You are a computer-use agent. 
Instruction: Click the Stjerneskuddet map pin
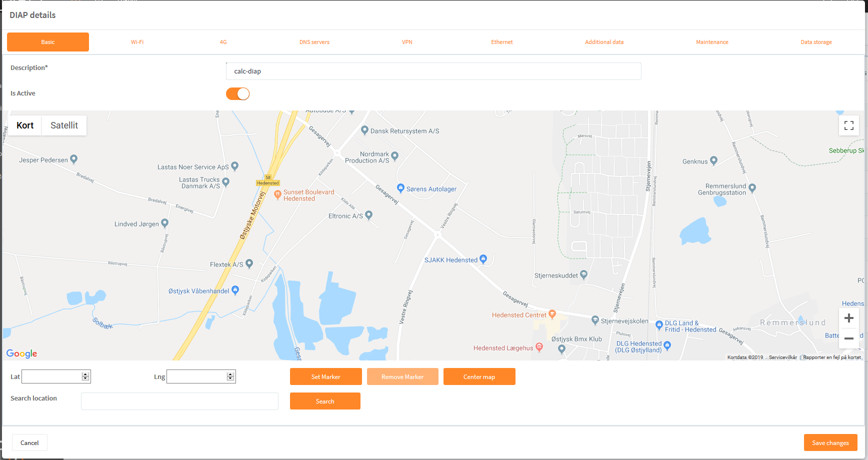tap(583, 274)
